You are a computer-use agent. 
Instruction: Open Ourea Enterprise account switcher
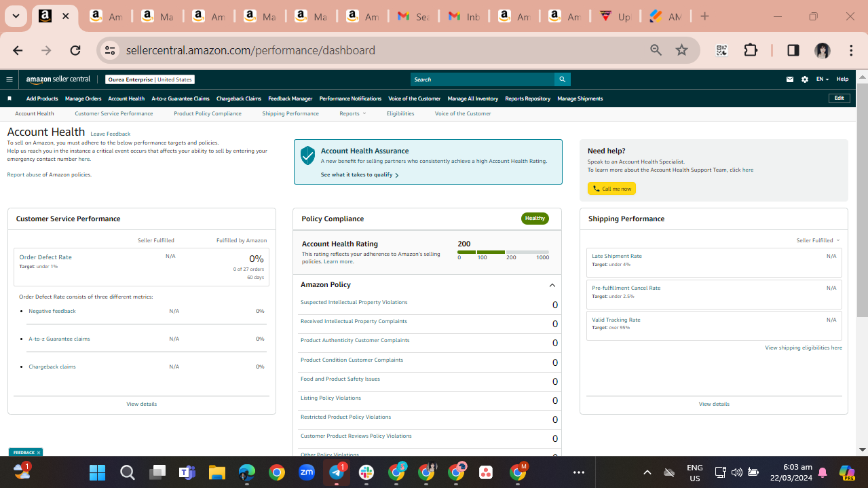pyautogui.click(x=150, y=79)
